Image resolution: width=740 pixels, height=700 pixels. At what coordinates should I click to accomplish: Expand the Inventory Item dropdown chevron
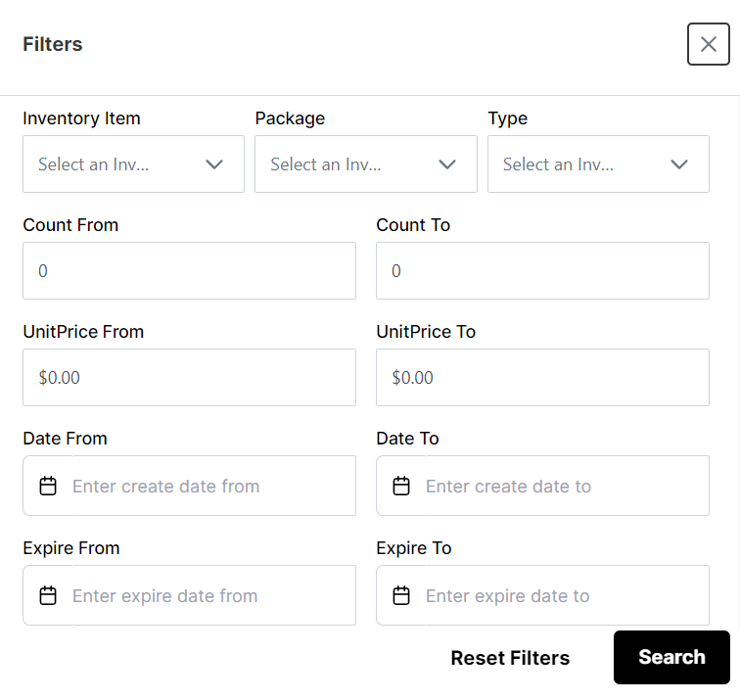pos(214,164)
